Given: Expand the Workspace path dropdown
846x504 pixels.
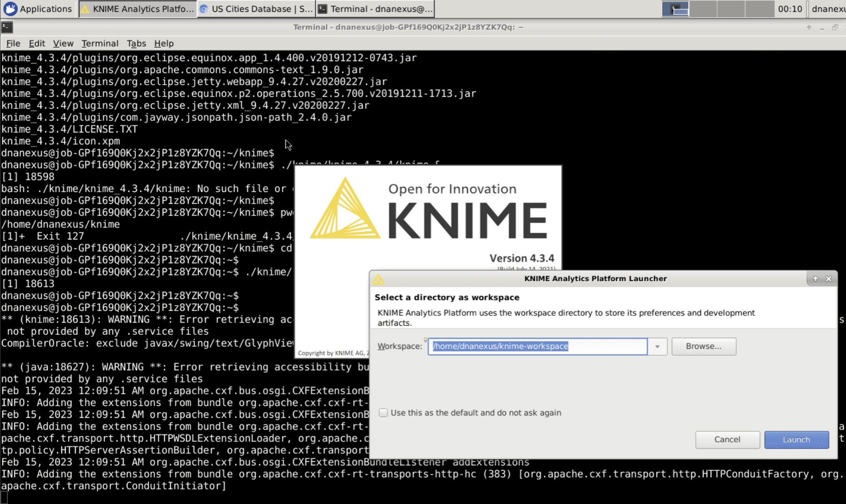Looking at the screenshot, I should pyautogui.click(x=657, y=347).
